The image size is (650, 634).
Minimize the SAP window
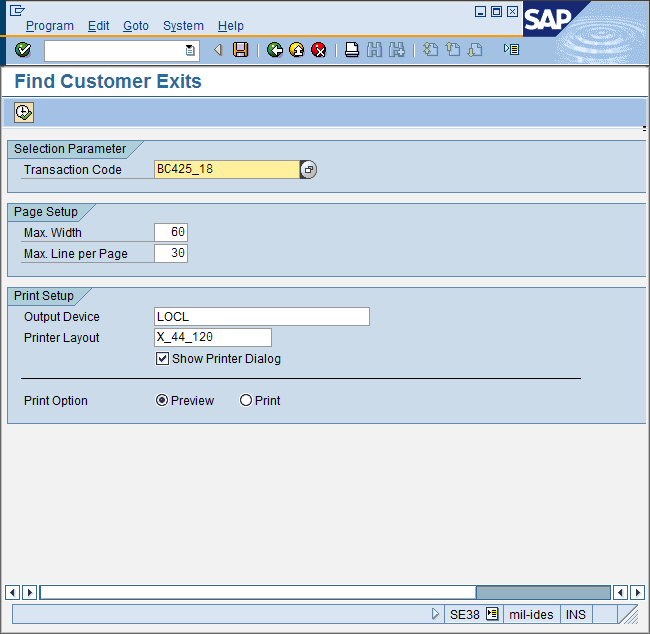480,11
